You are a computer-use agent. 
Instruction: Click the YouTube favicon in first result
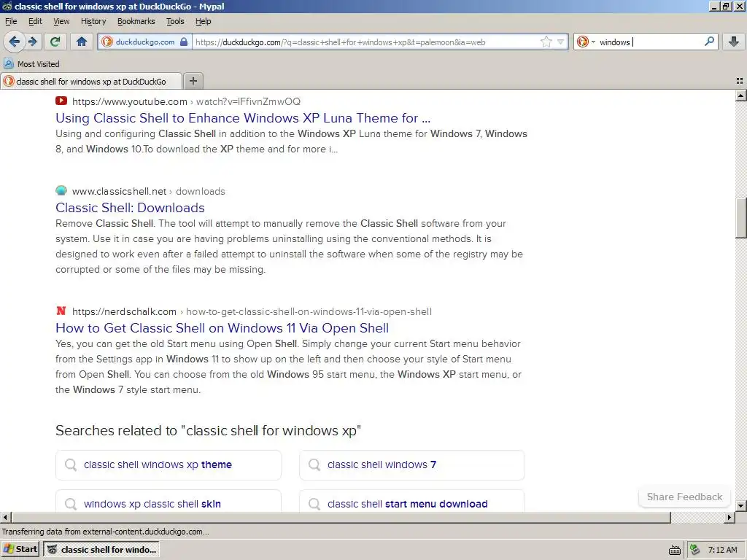61,101
